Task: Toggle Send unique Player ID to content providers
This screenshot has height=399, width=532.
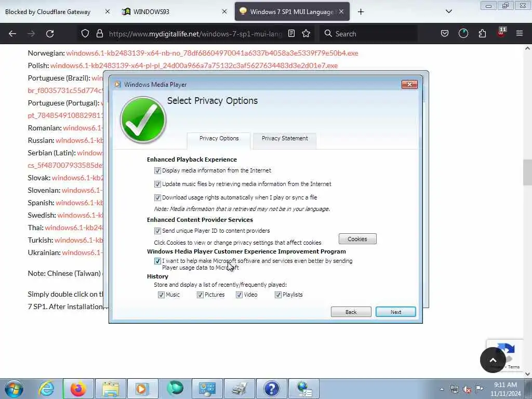Action: click(x=157, y=231)
